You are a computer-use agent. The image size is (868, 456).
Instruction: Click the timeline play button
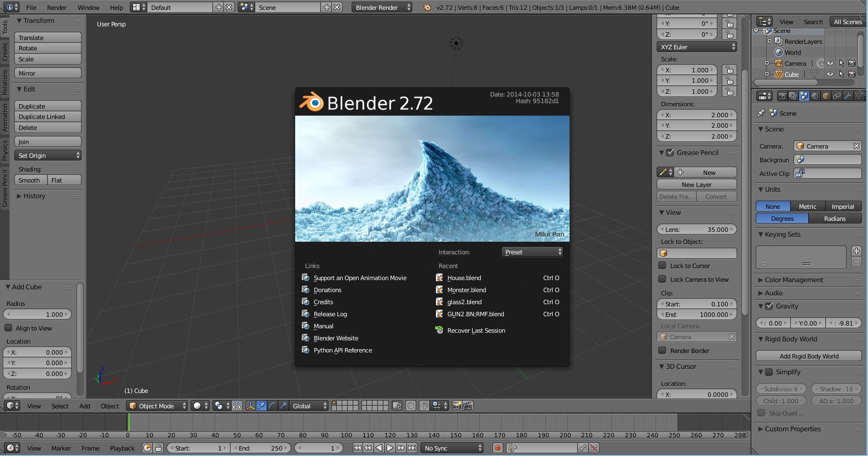click(x=390, y=448)
